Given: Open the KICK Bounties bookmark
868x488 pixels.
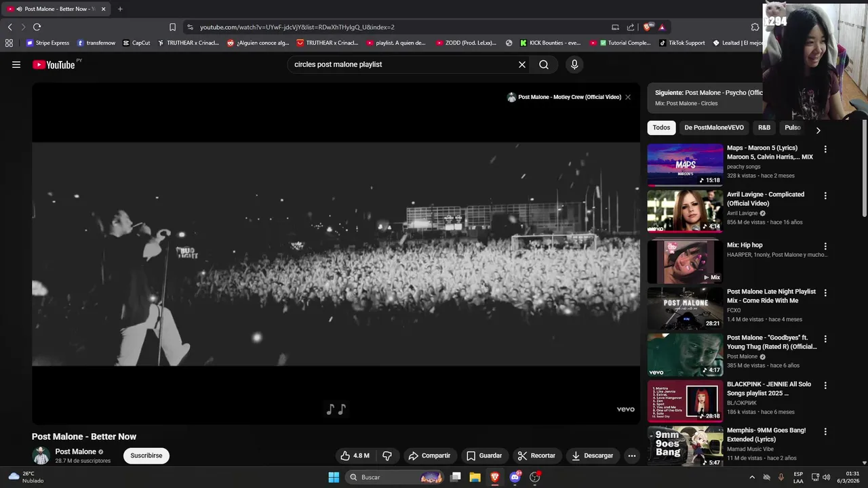Looking at the screenshot, I should point(550,43).
